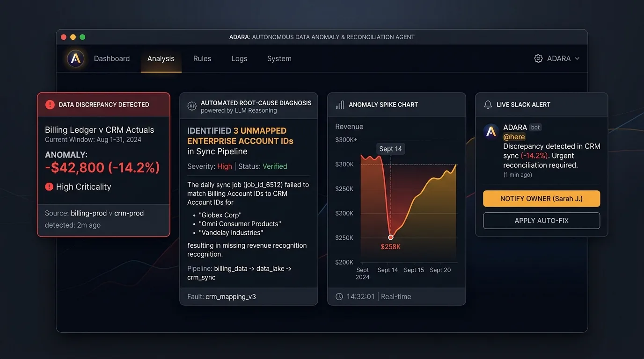The height and width of the screenshot is (359, 644).
Task: Click the AI brain icon on Root-Cause Diagnosis
Action: [192, 106]
